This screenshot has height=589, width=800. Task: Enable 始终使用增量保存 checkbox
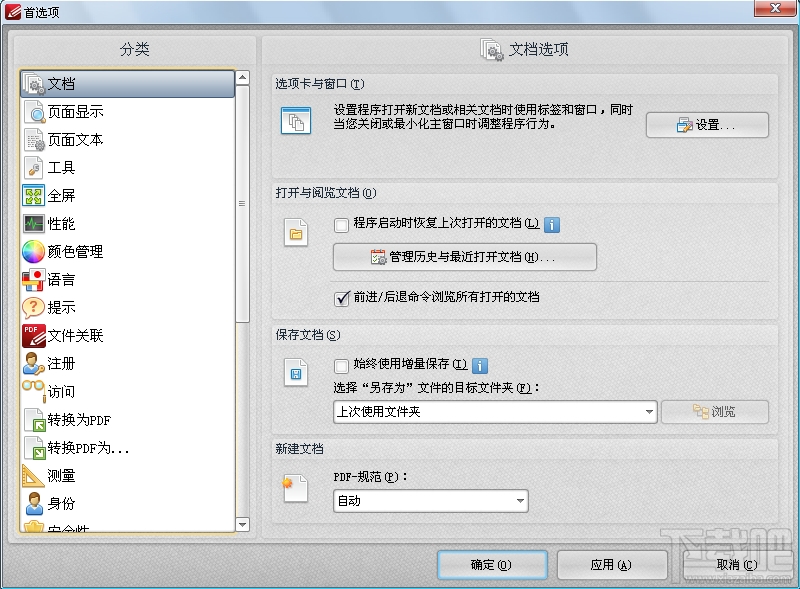341,365
